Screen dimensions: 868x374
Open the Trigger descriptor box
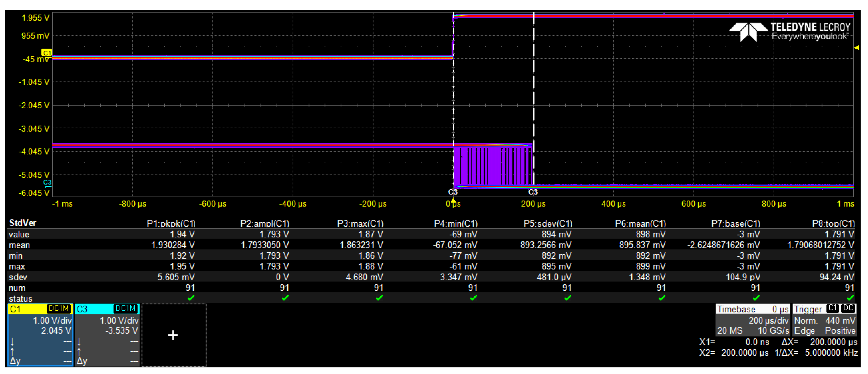tap(824, 320)
